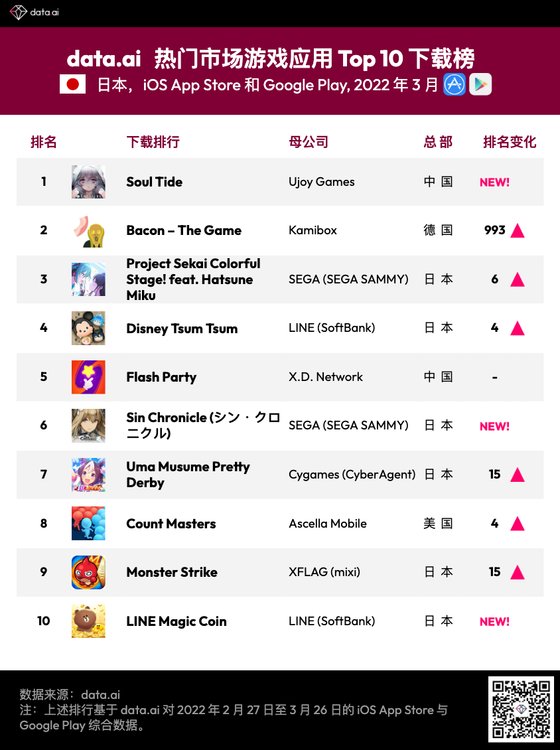560x750 pixels.
Task: Click the Sin Chronicle game icon
Action: [88, 425]
